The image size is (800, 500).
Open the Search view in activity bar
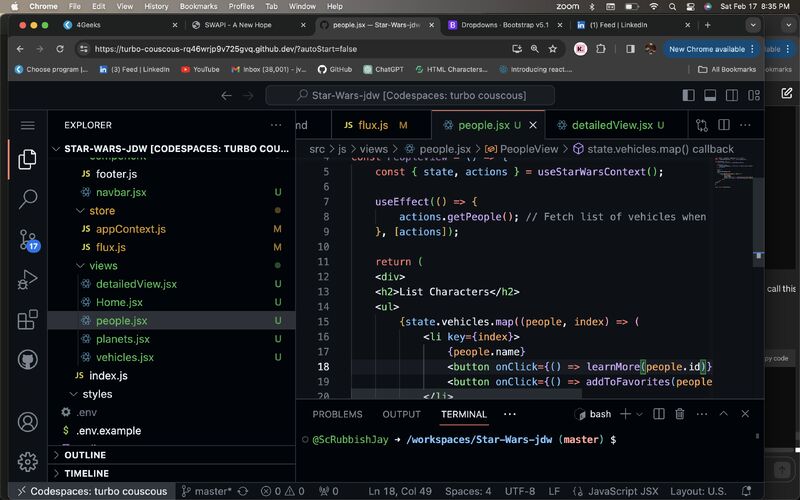(x=27, y=199)
